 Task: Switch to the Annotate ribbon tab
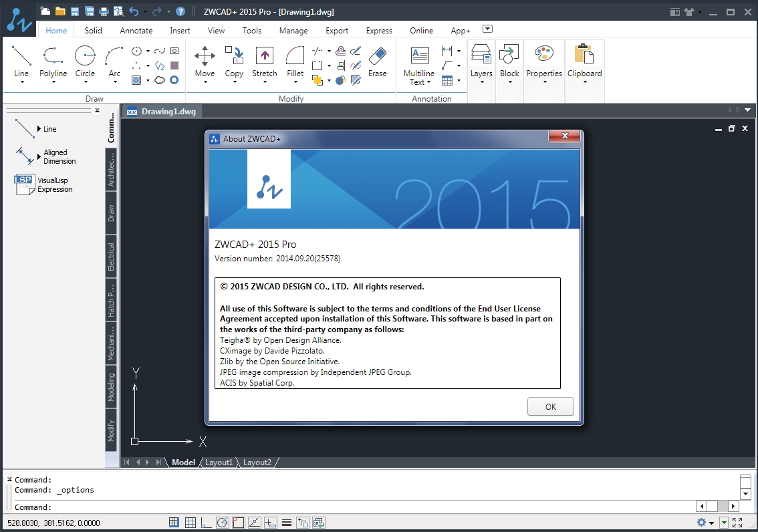136,31
